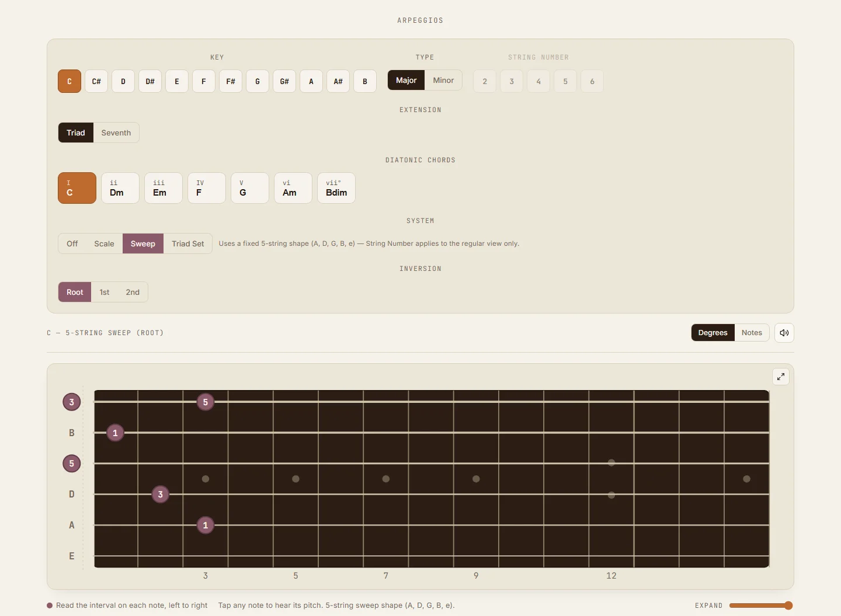Set string number to 3
841x616 pixels.
coord(512,81)
